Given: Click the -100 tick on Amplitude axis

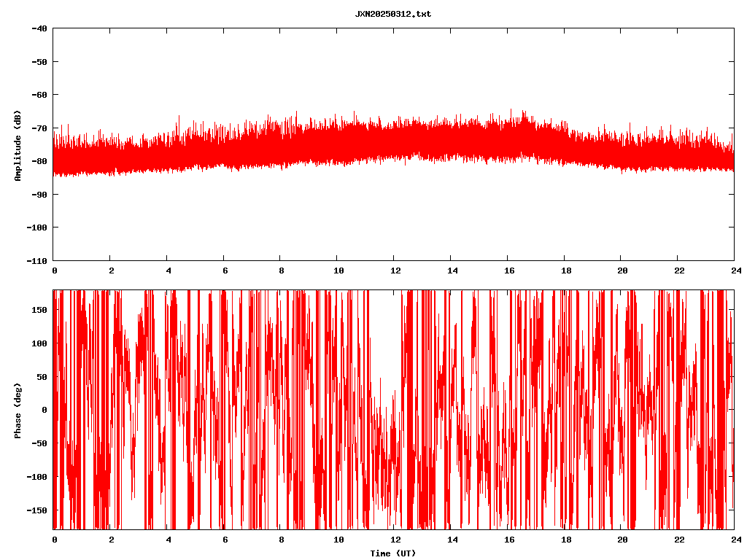Looking at the screenshot, I should pyautogui.click(x=36, y=227).
